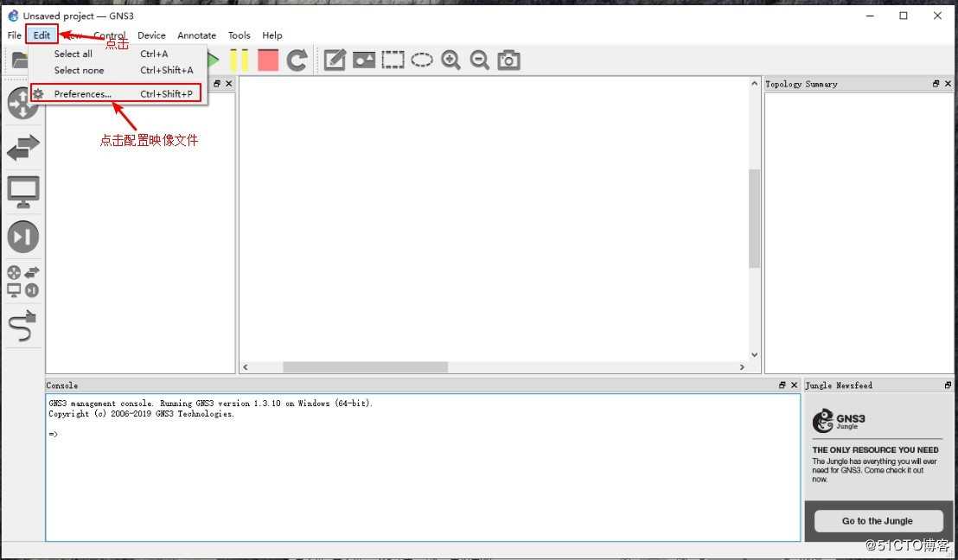Click the GNS3 Jungle logo

pyautogui.click(x=839, y=421)
